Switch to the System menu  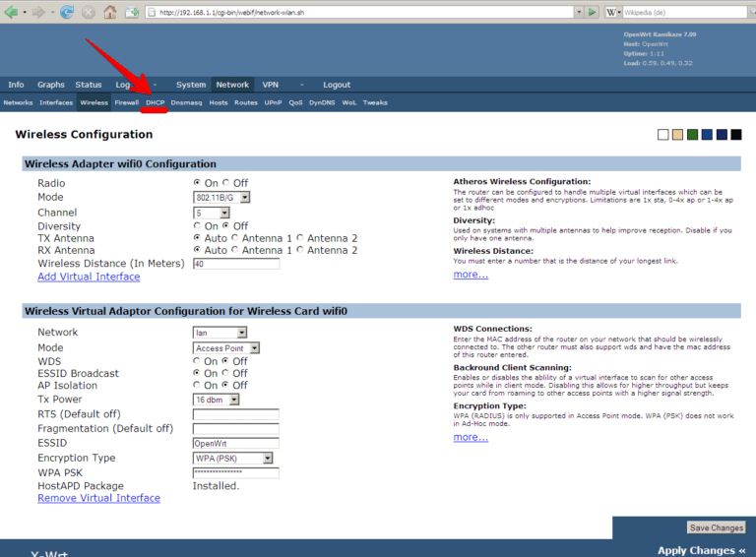coord(191,85)
